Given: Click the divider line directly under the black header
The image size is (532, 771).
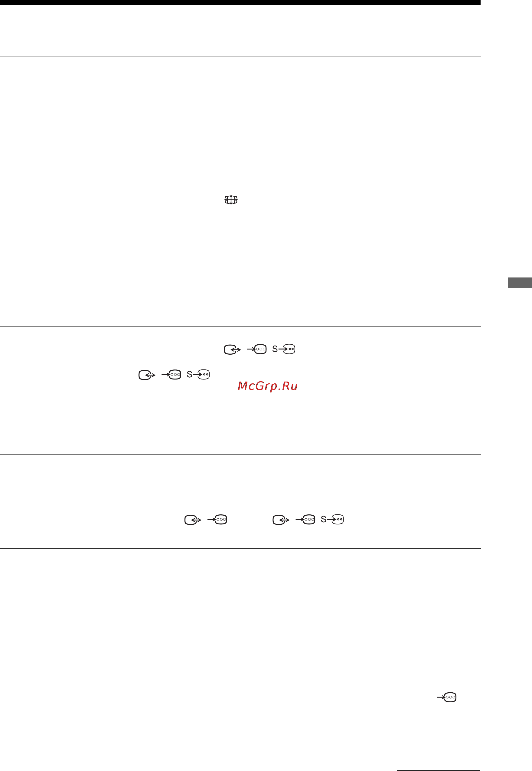Looking at the screenshot, I should coord(240,57).
